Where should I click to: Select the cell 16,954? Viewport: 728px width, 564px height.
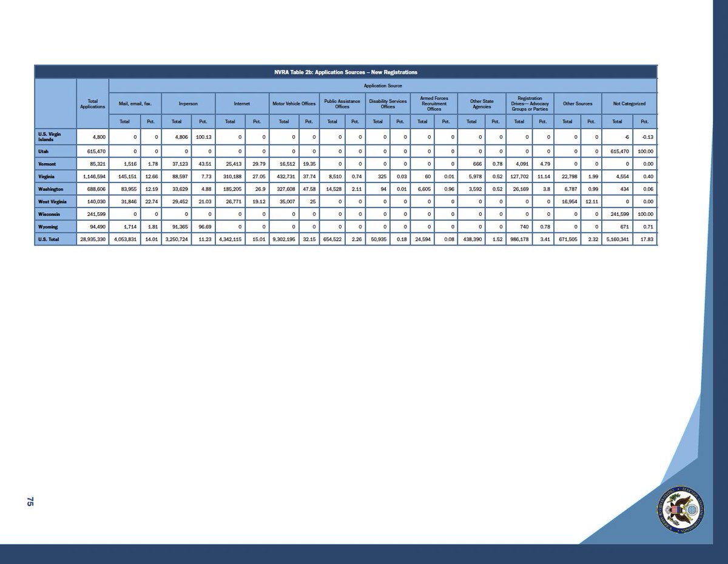point(567,201)
